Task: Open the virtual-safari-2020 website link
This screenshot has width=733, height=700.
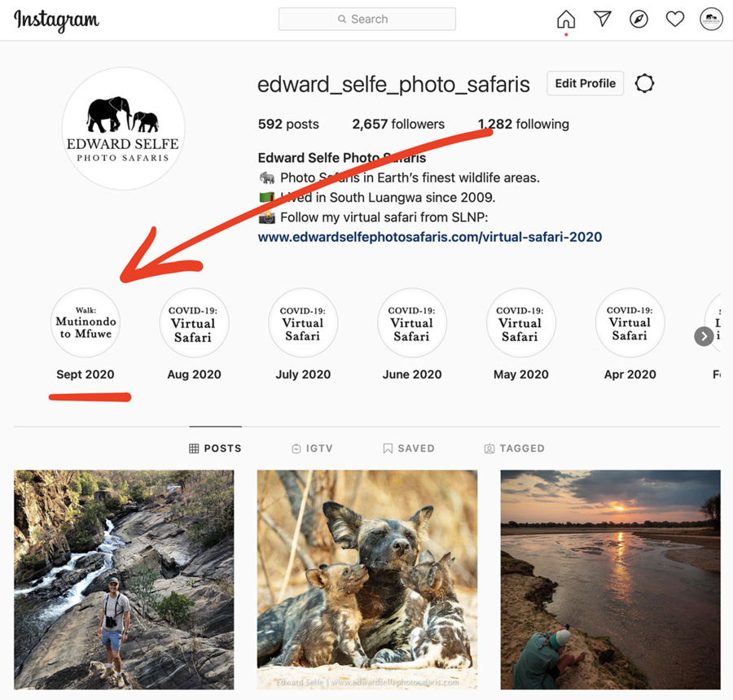Action: click(x=430, y=238)
